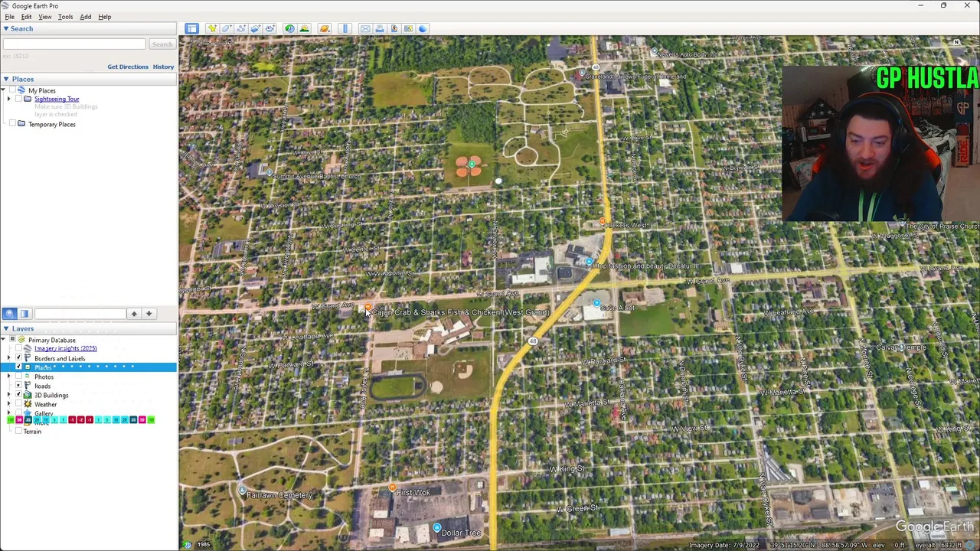
Task: Sign in with the blue globe icon
Action: click(423, 28)
